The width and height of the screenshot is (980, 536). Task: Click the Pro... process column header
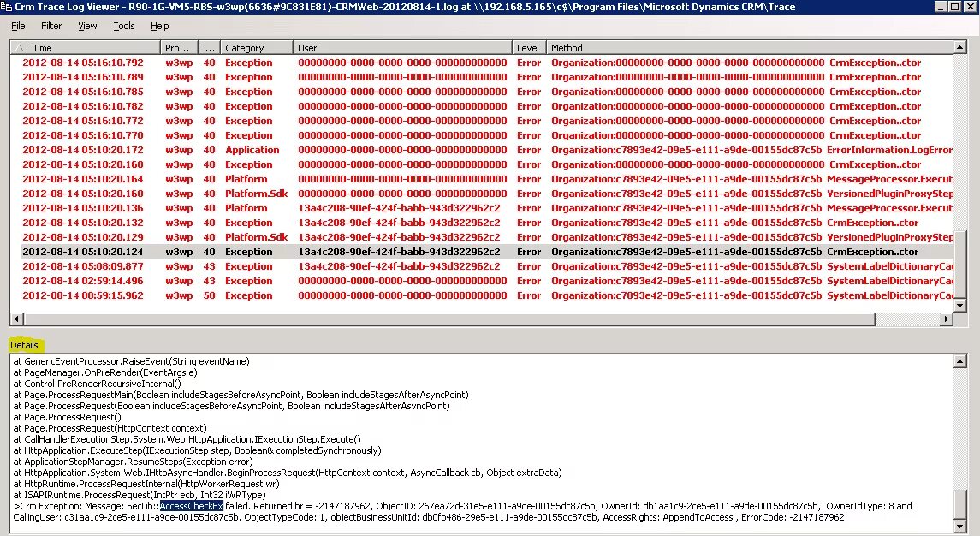pos(179,48)
